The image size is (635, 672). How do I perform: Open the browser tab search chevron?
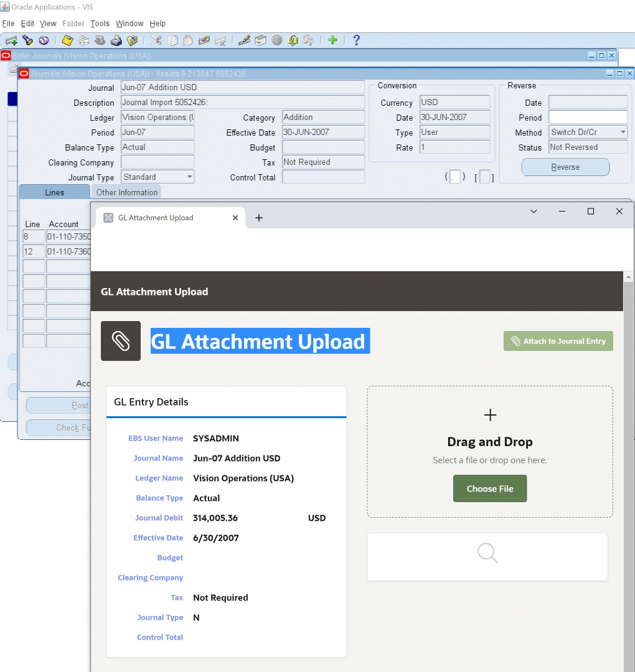click(x=534, y=212)
